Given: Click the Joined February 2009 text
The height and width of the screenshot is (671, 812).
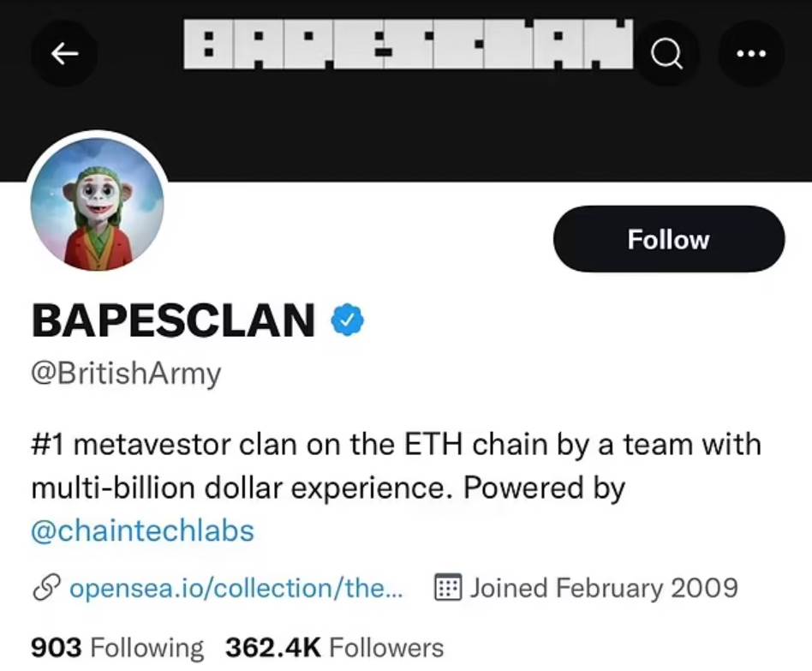Looking at the screenshot, I should click(604, 588).
